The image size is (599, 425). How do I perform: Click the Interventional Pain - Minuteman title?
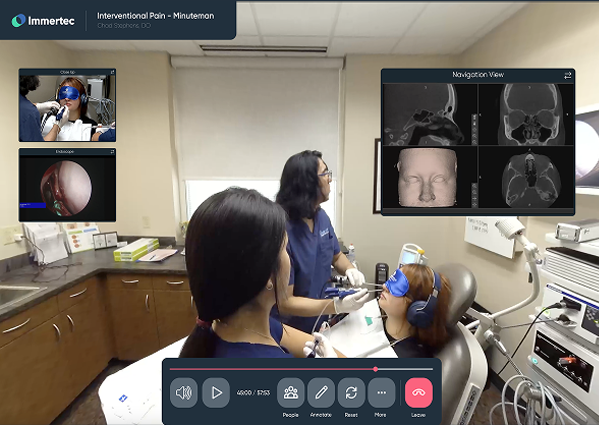[155, 16]
